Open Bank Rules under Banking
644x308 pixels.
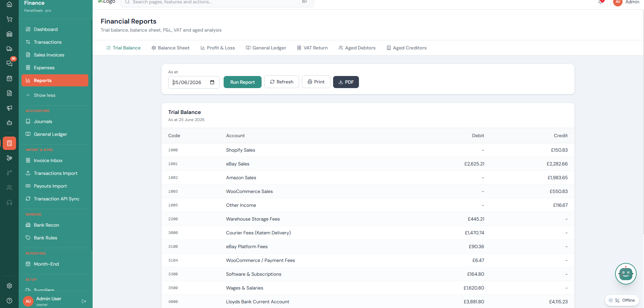pos(55,238)
